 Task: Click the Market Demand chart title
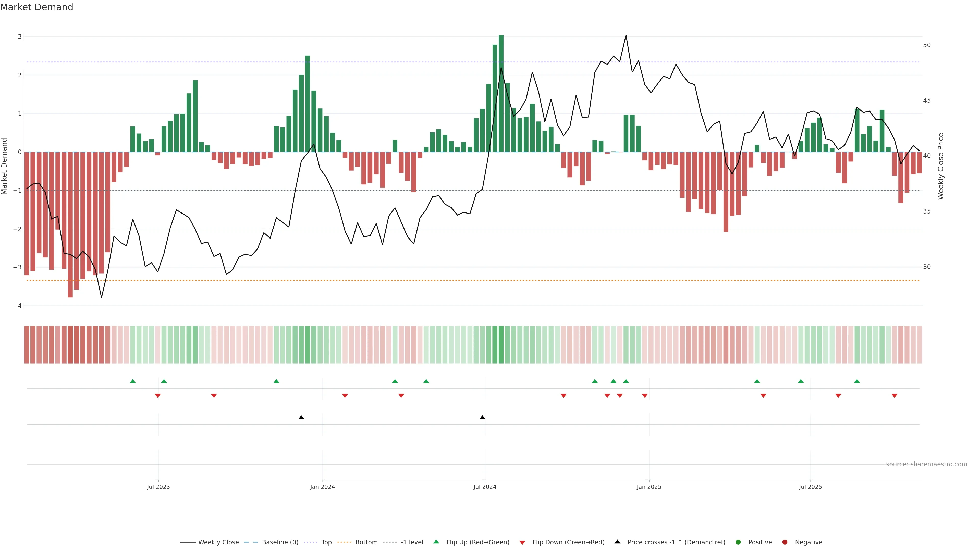coord(36,7)
